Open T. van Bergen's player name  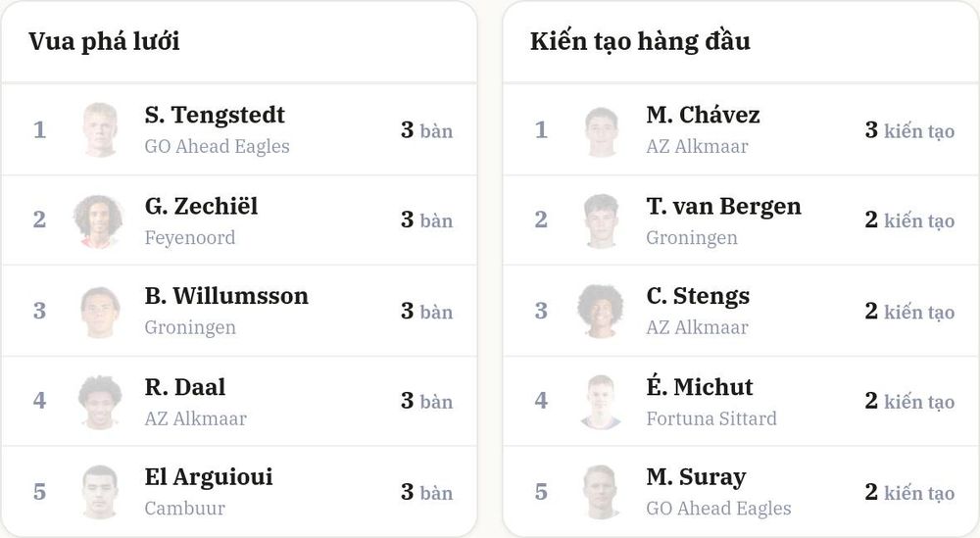click(x=723, y=206)
